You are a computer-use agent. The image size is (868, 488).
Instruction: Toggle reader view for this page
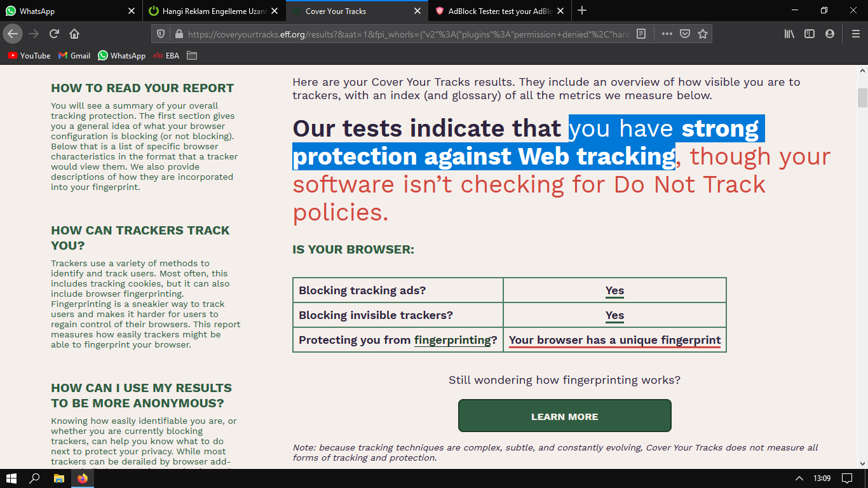click(x=641, y=34)
